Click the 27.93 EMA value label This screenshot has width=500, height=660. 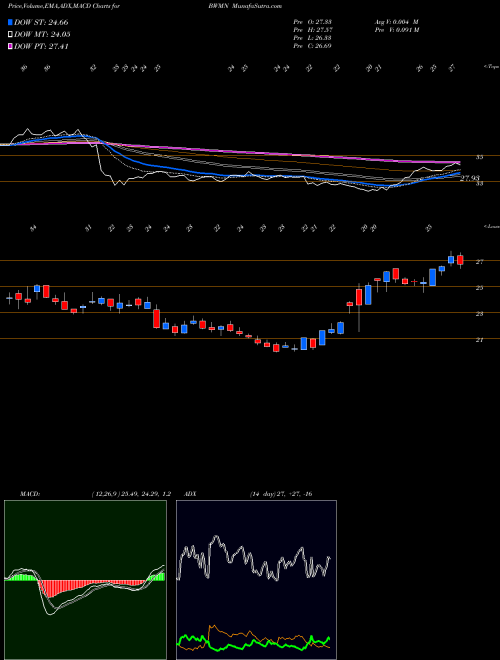coord(471,178)
